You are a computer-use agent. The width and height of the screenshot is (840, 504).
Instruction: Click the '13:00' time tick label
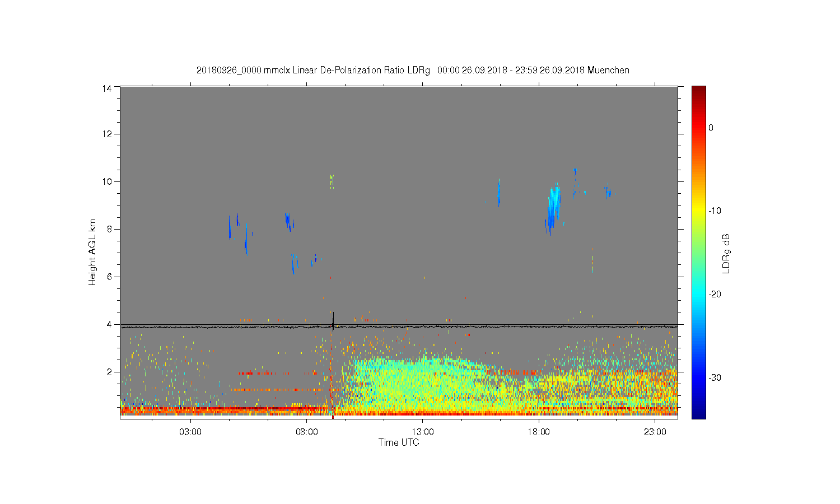pos(423,432)
